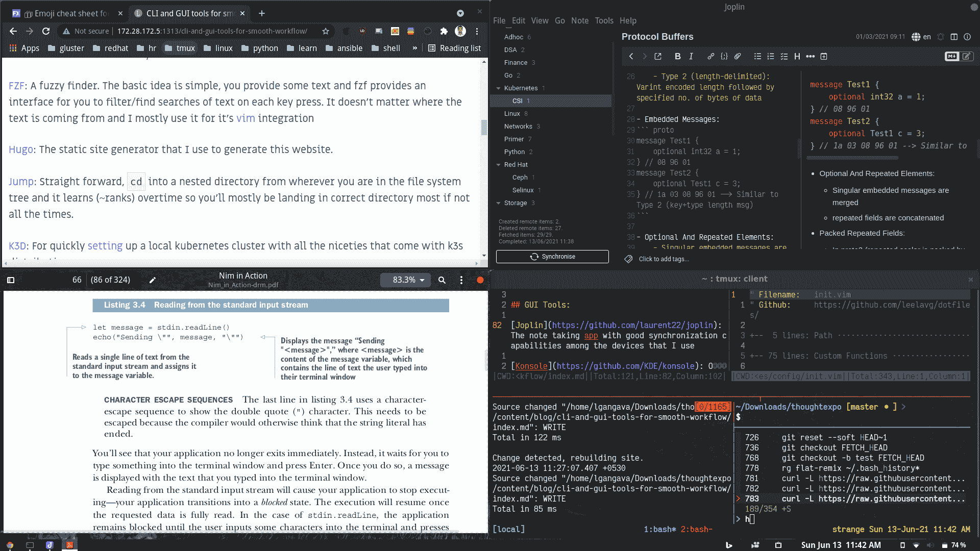Follow the vim link in FZF paragraph
This screenshot has width=980, height=551.
coord(246,118)
